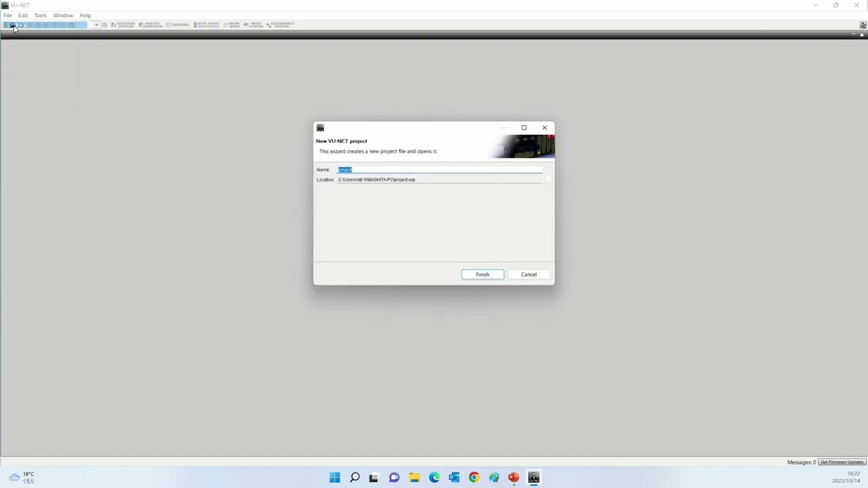Viewport: 868px width, 488px height.
Task: Click the Location path field
Action: tap(440, 180)
